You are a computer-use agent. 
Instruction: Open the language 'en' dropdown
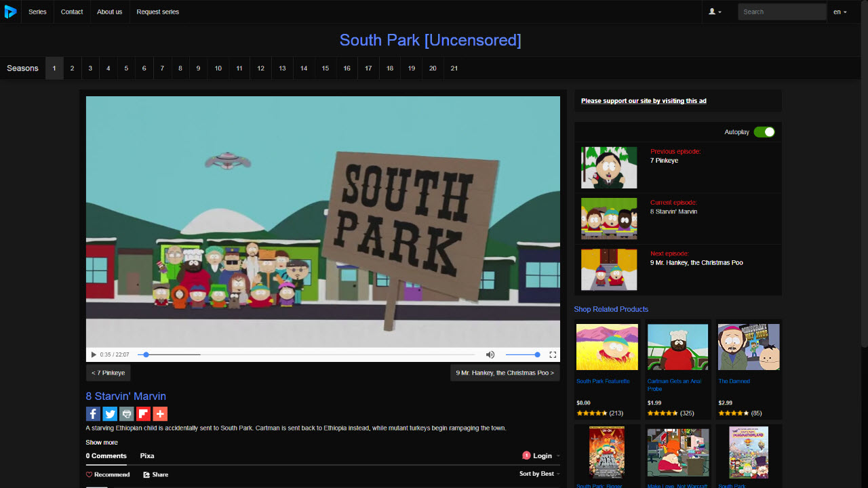tap(840, 12)
